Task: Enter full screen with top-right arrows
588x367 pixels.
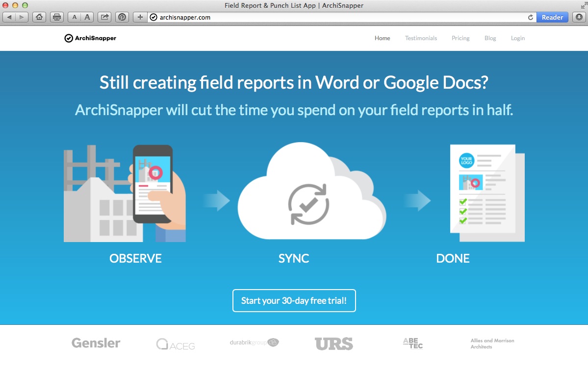Action: [583, 5]
